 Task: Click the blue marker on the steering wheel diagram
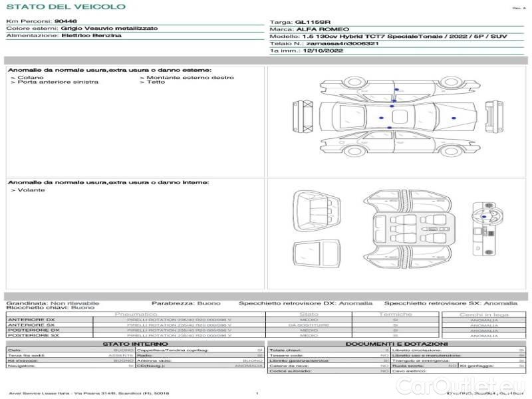(483, 217)
